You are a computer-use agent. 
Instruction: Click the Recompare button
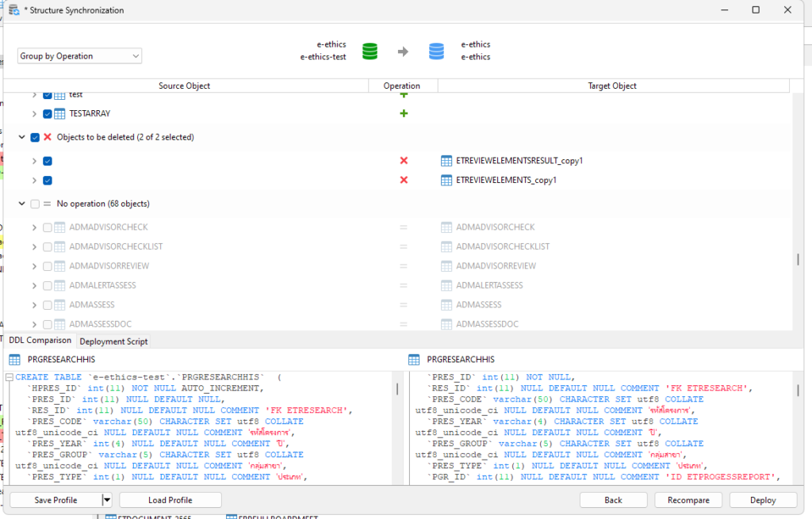pyautogui.click(x=688, y=500)
